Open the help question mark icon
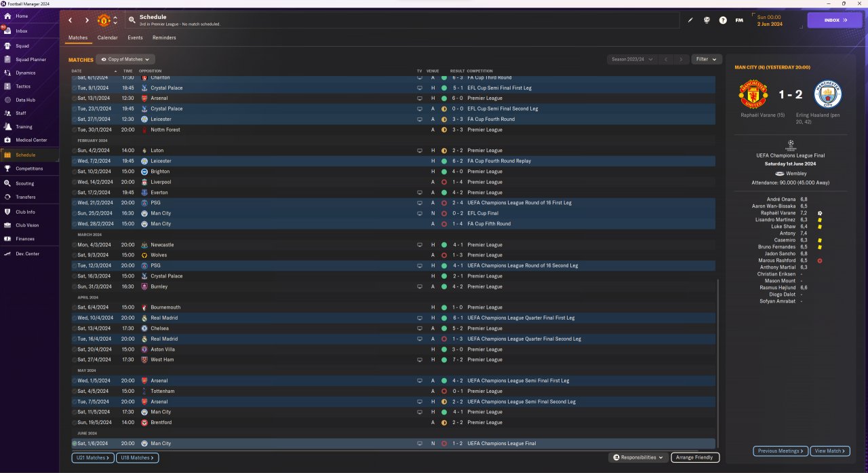Viewport: 868px width, 473px height. [x=723, y=20]
